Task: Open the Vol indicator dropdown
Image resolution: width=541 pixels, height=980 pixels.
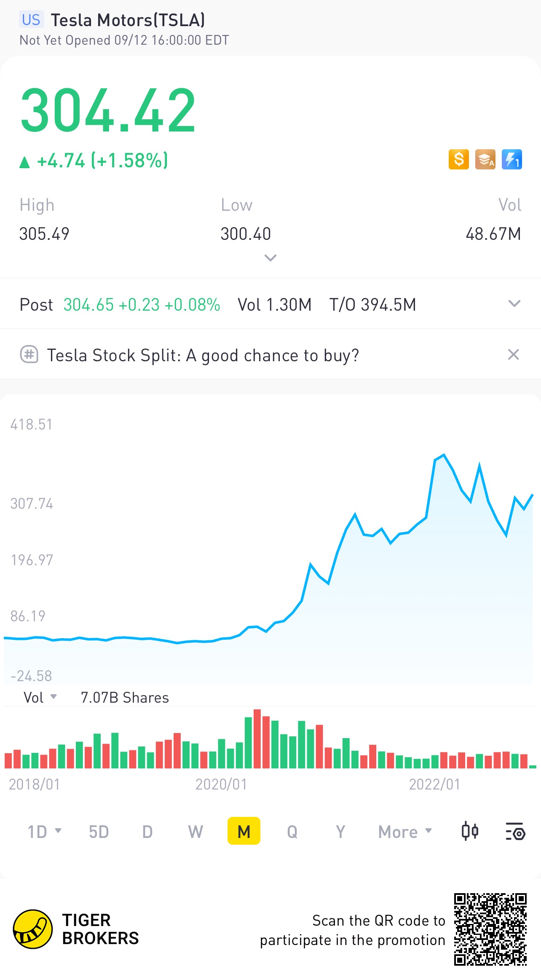Action: tap(40, 698)
